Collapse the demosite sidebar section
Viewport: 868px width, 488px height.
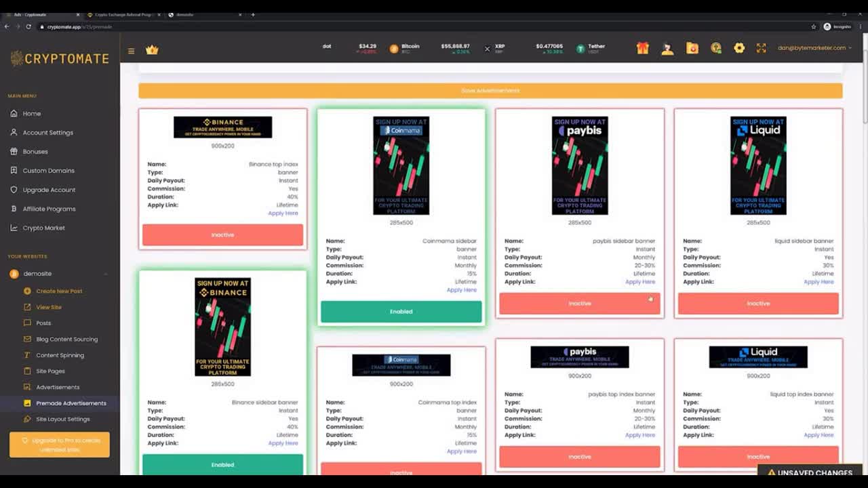(x=59, y=274)
